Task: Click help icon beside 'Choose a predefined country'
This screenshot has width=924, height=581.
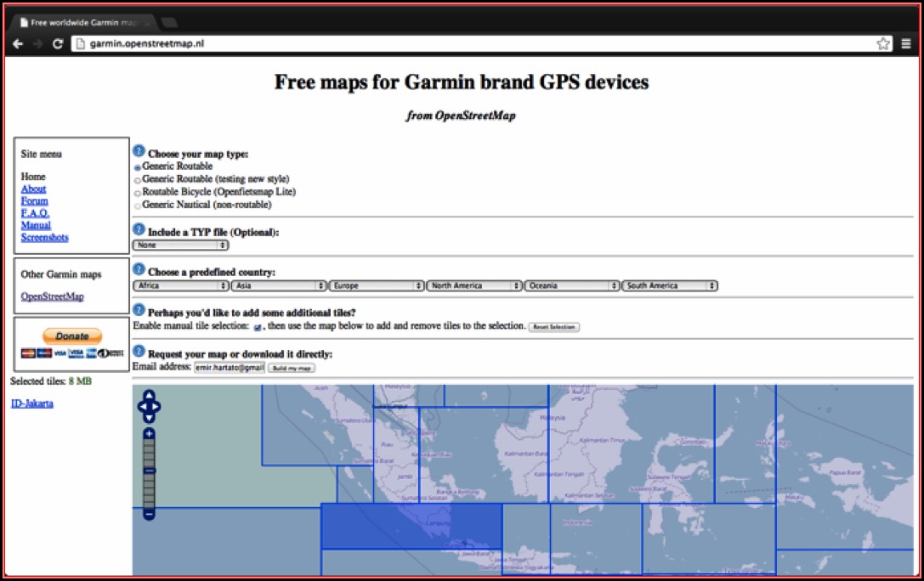Action: pyautogui.click(x=139, y=270)
